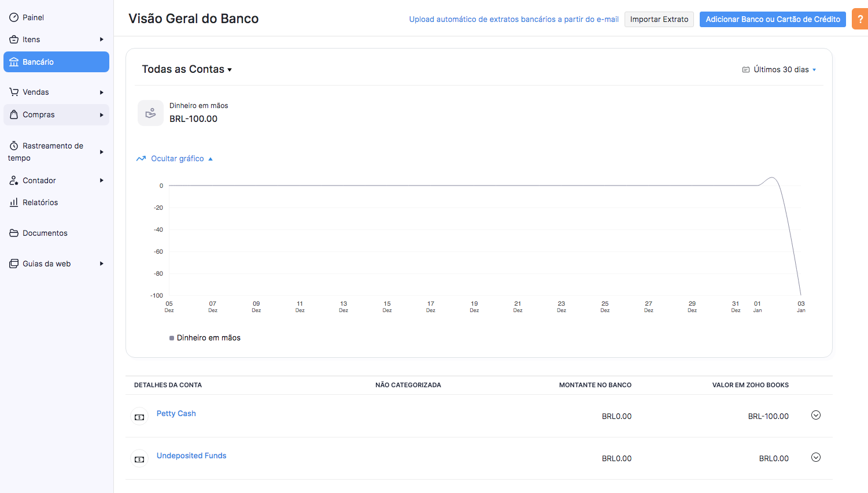
Task: Click the Vendas shopping cart icon
Action: (14, 92)
